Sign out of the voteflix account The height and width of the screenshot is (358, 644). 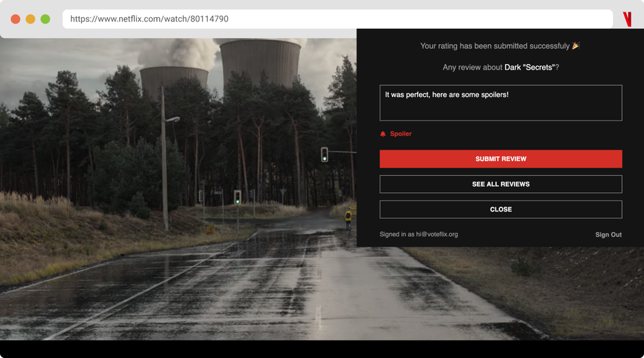tap(608, 235)
